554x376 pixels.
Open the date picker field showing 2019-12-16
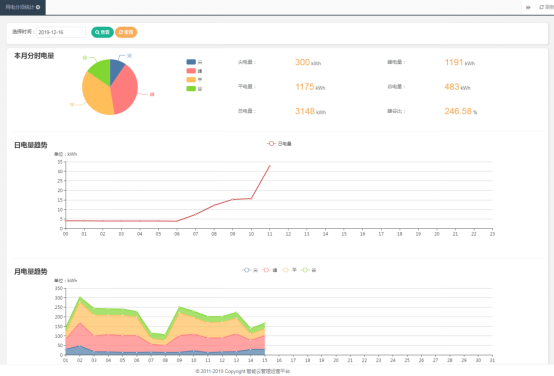coord(61,32)
